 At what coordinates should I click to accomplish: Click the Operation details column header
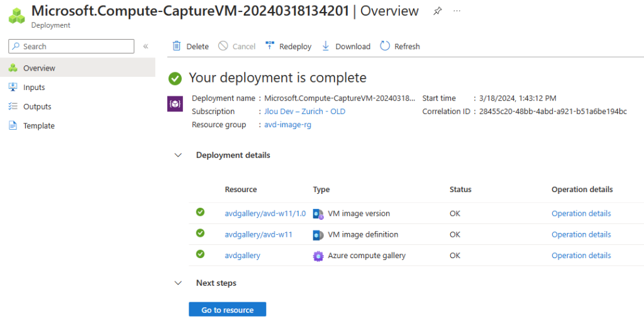coord(582,190)
